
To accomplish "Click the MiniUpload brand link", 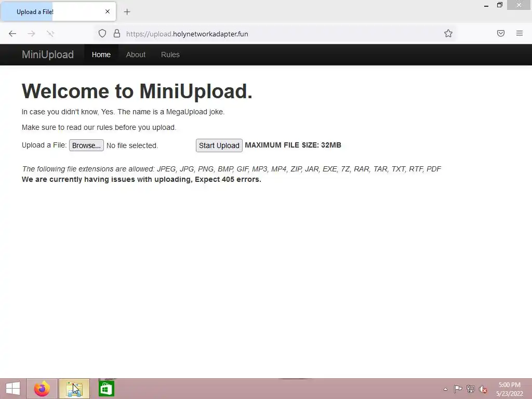I will 48,55.
